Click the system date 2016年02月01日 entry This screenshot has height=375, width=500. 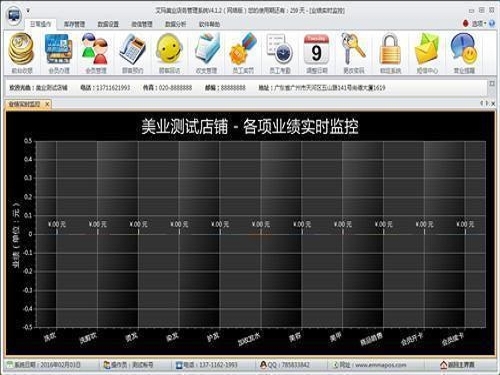pos(43,365)
